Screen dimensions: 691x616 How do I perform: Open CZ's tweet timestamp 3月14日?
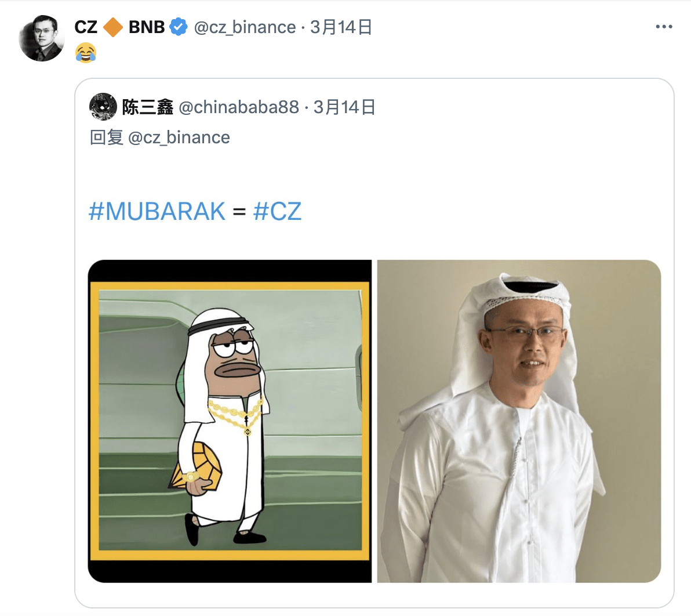[341, 27]
